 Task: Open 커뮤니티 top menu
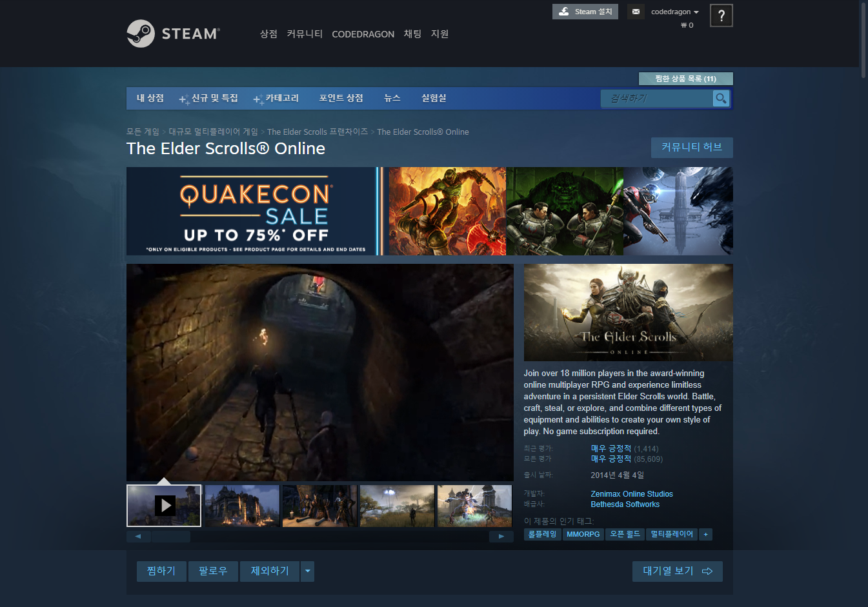point(305,34)
